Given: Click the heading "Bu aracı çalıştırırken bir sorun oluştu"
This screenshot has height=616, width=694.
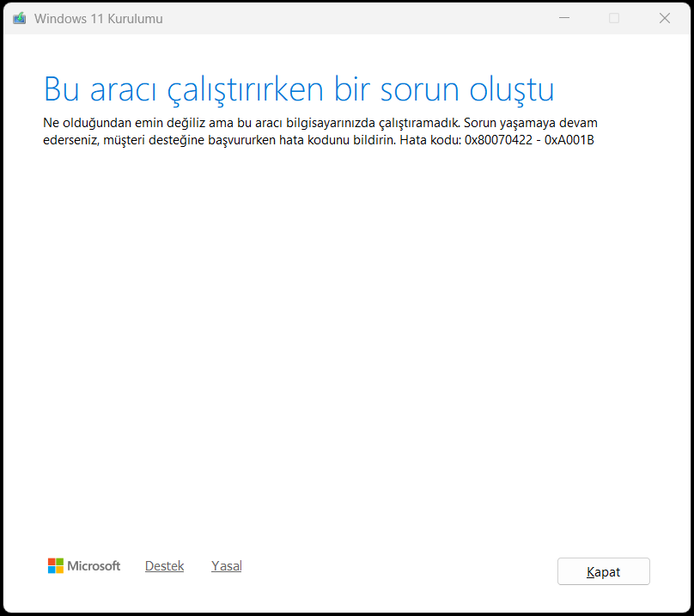Looking at the screenshot, I should pyautogui.click(x=299, y=90).
